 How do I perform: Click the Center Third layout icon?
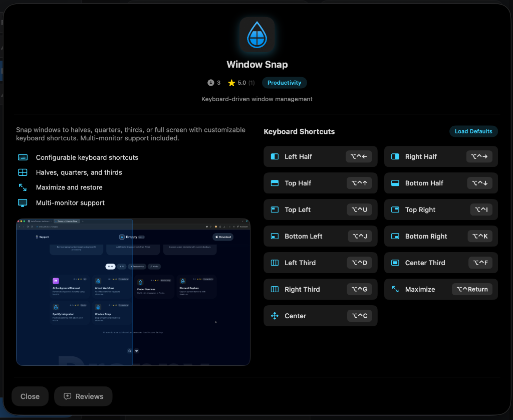(x=395, y=263)
